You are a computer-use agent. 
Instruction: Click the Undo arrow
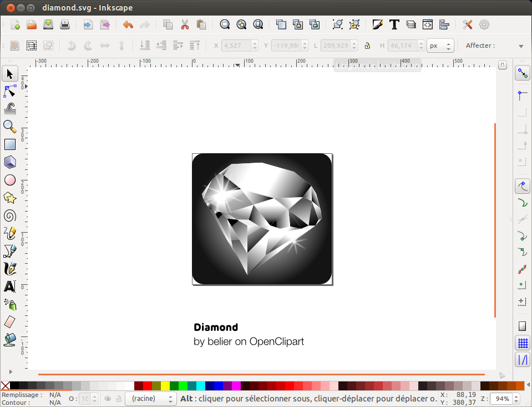point(128,24)
